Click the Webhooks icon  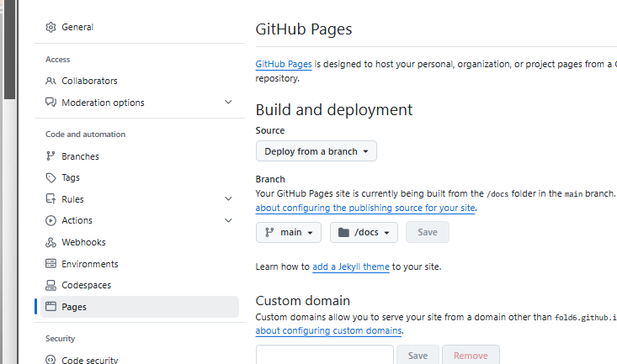51,242
